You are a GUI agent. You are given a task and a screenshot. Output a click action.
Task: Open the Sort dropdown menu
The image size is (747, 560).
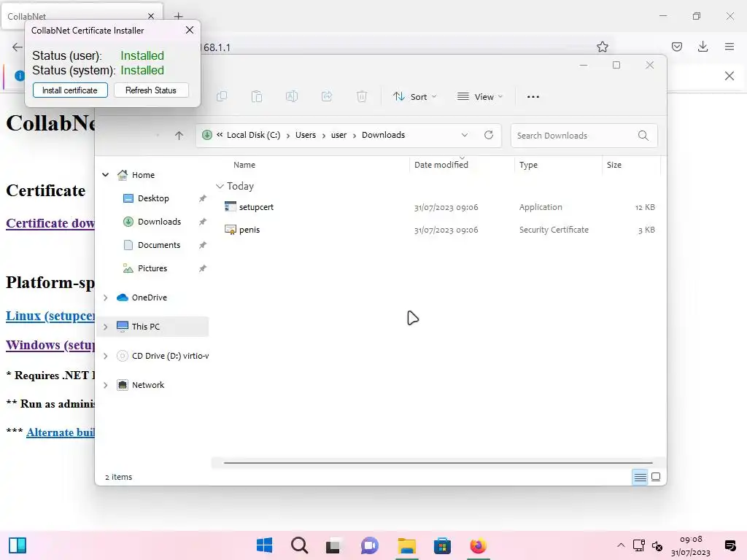(x=414, y=97)
